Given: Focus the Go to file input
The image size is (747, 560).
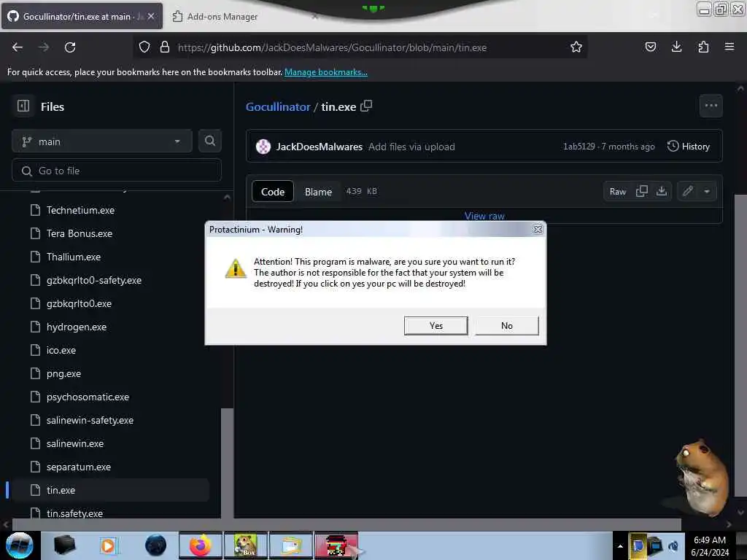Looking at the screenshot, I should point(117,171).
